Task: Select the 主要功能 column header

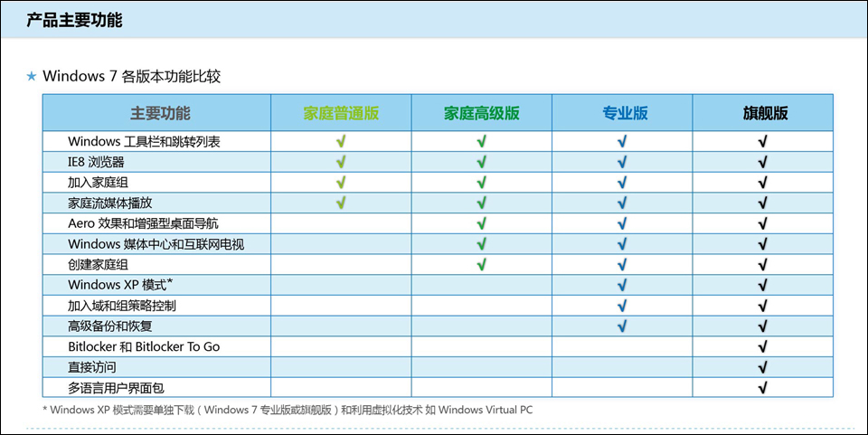Action: (160, 113)
